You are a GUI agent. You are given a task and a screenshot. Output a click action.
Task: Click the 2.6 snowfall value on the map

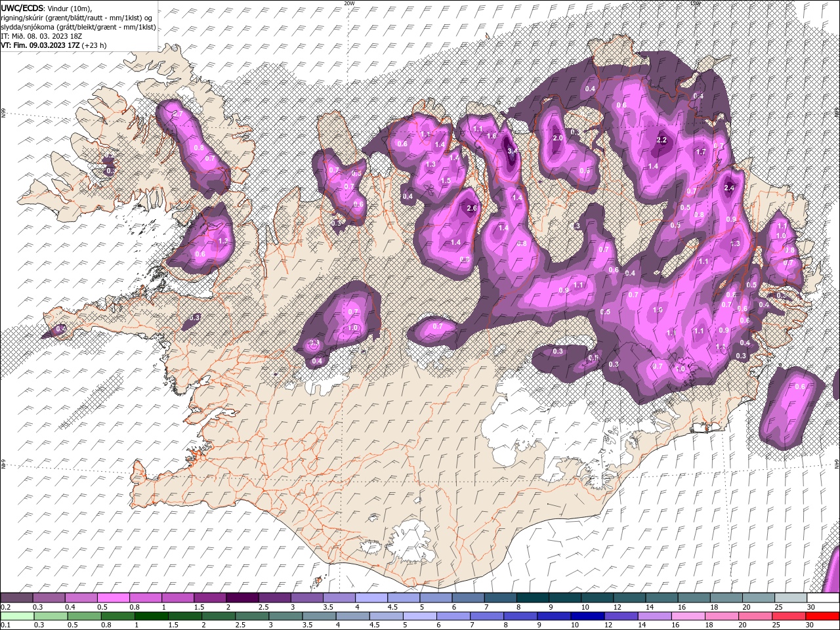(471, 209)
